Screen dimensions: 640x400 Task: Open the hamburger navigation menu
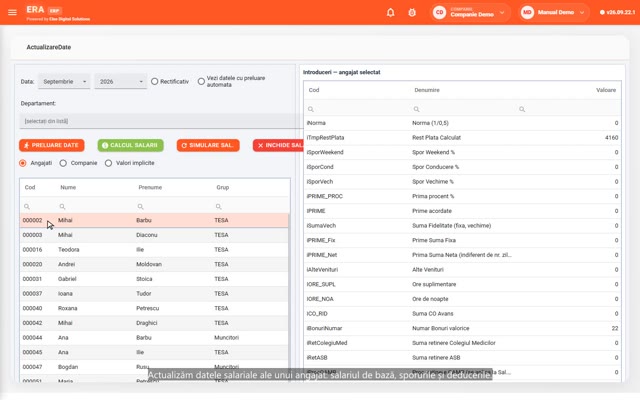[12, 12]
